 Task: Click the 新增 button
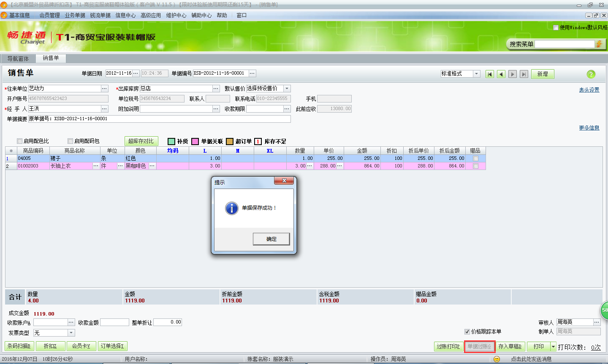[543, 74]
